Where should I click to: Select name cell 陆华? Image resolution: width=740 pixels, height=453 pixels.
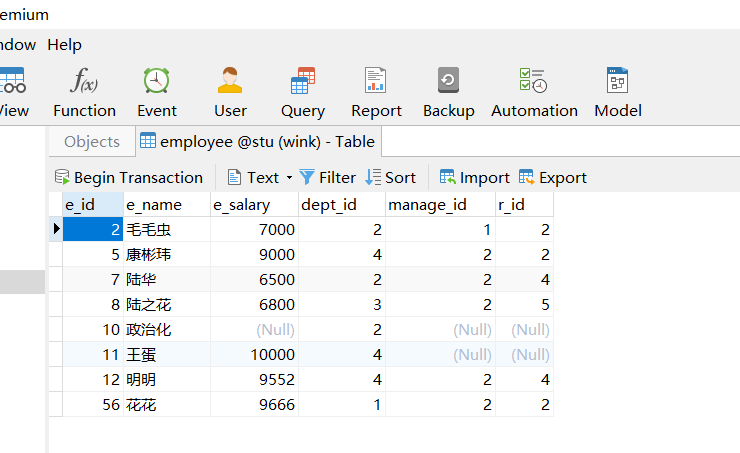(x=167, y=279)
